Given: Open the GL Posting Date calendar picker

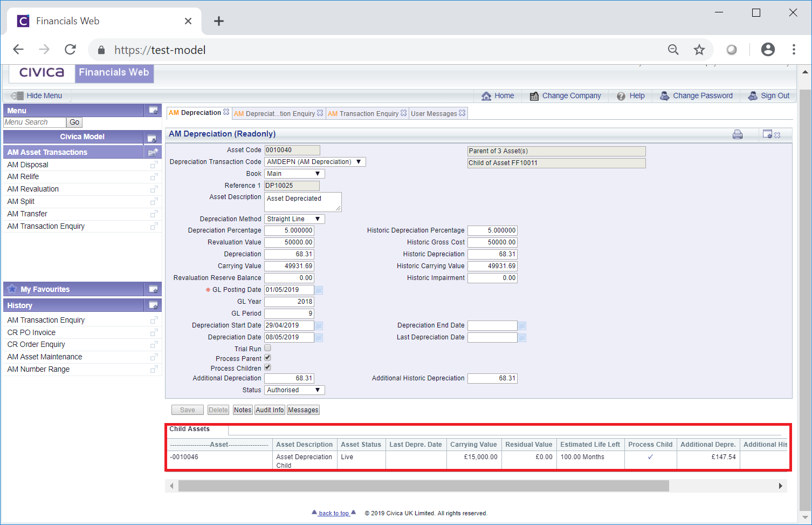Looking at the screenshot, I should tap(319, 290).
